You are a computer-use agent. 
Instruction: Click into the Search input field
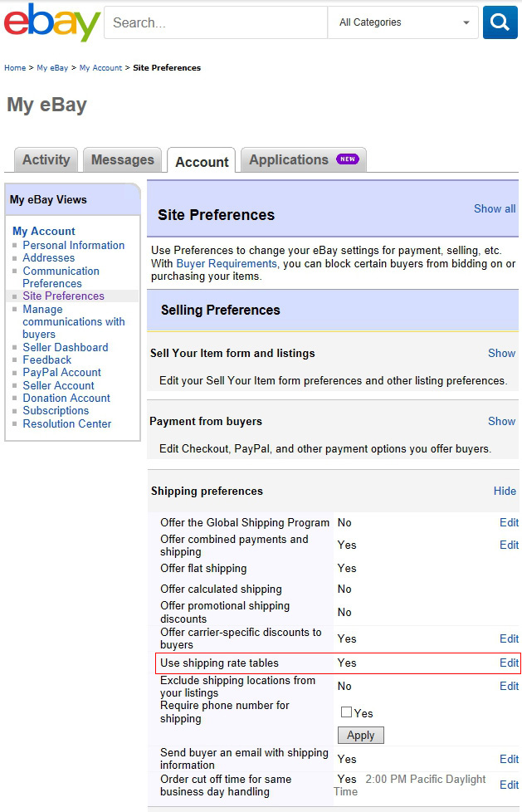click(216, 22)
